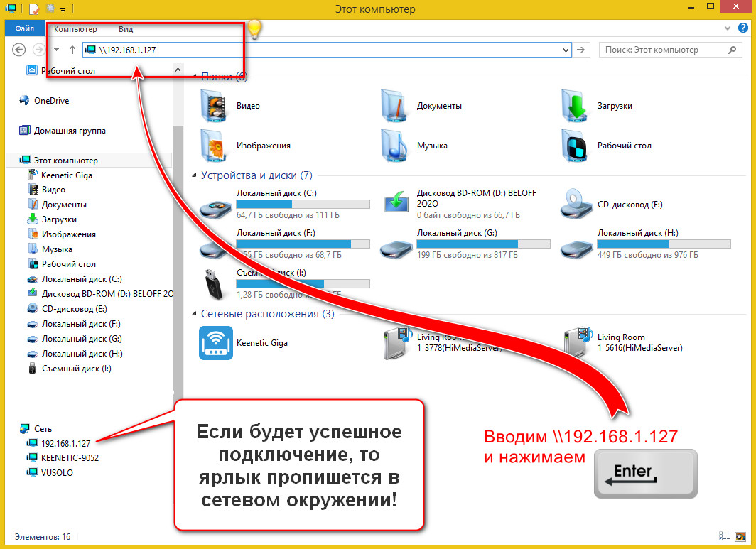Screen dimensions: 756x549
Task: Open Keenetic Giga network location
Action: coord(244,343)
